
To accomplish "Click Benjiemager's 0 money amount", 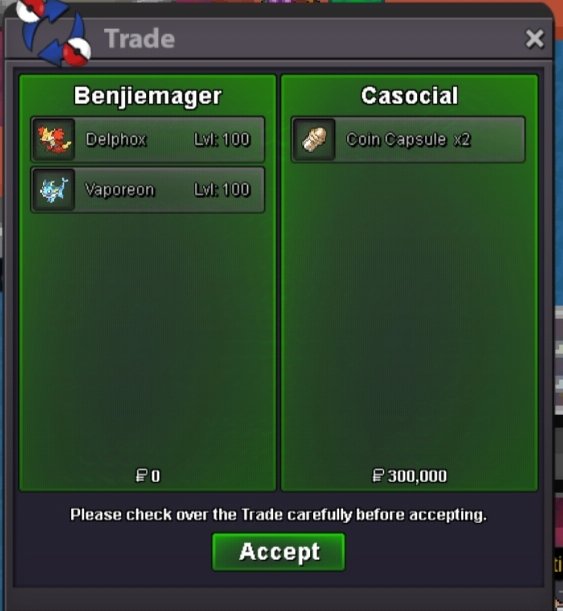I will [155, 476].
